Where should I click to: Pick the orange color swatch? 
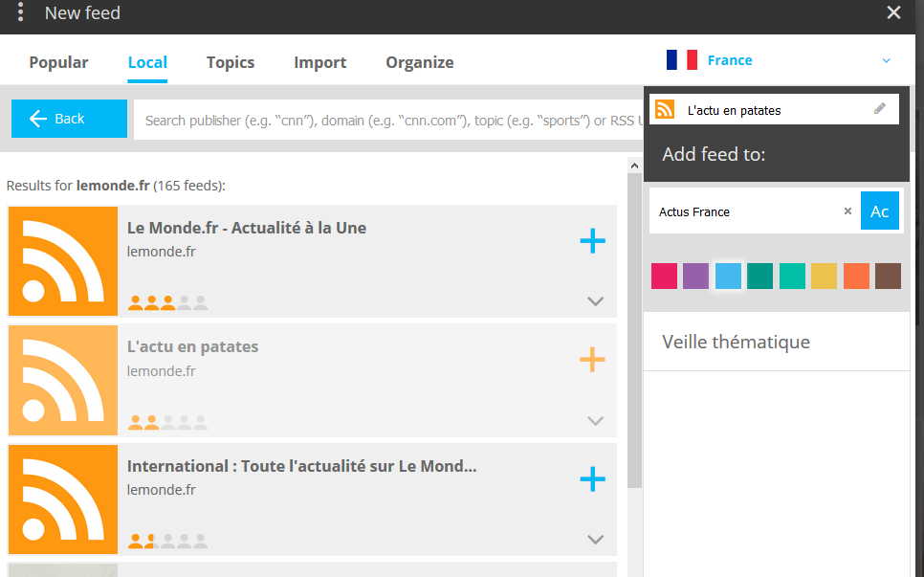pyautogui.click(x=856, y=276)
